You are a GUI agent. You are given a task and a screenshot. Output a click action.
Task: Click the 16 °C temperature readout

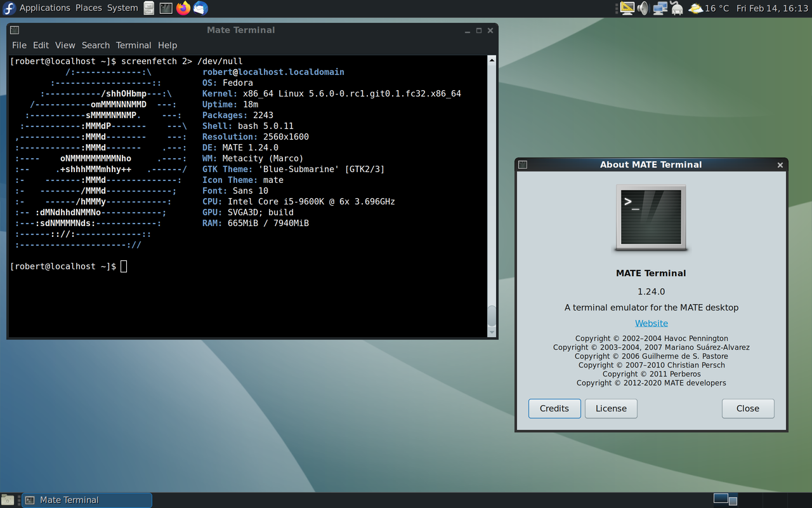(717, 8)
